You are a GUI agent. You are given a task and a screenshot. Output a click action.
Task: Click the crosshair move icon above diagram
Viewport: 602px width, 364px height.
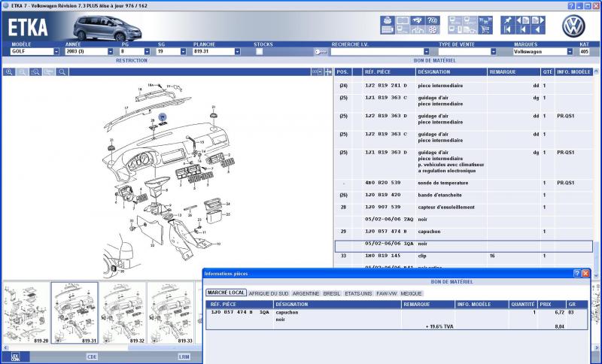click(x=328, y=71)
